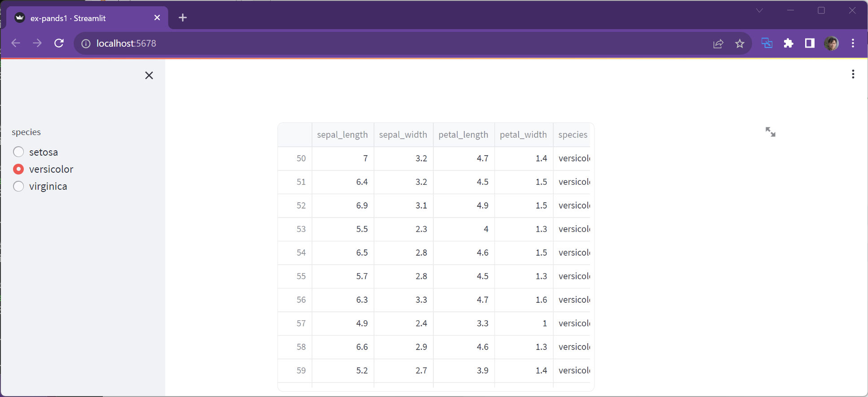Image resolution: width=868 pixels, height=397 pixels.
Task: Bookmark this page with the star icon
Action: [x=740, y=44]
